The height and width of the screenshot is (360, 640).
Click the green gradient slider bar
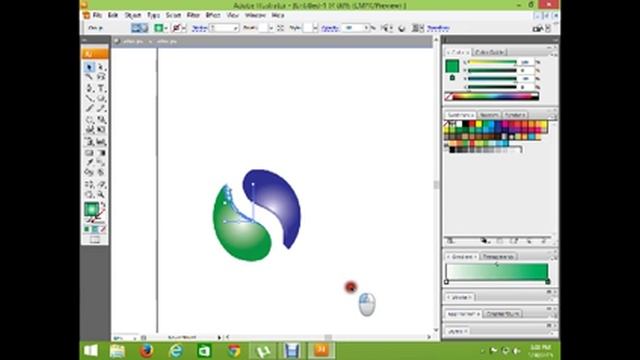coord(497,271)
